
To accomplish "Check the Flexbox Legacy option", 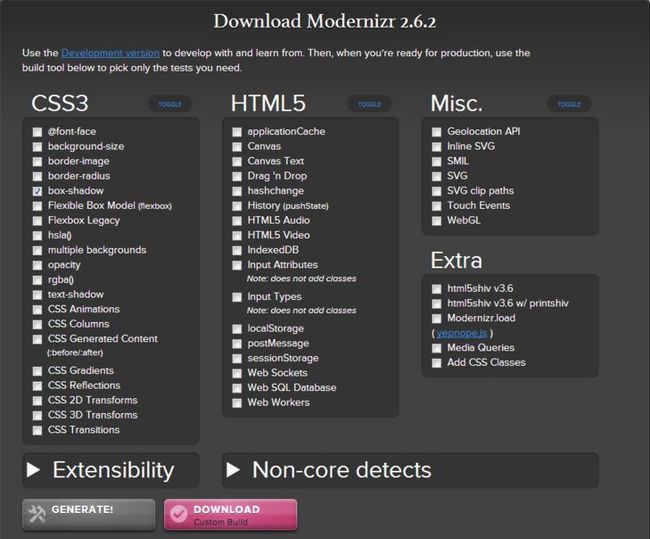I will click(37, 221).
